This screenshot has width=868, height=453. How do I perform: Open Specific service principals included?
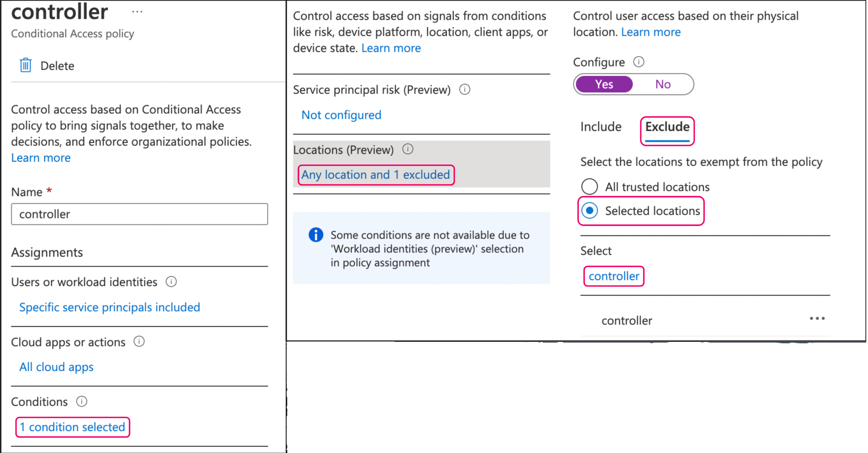click(x=110, y=307)
